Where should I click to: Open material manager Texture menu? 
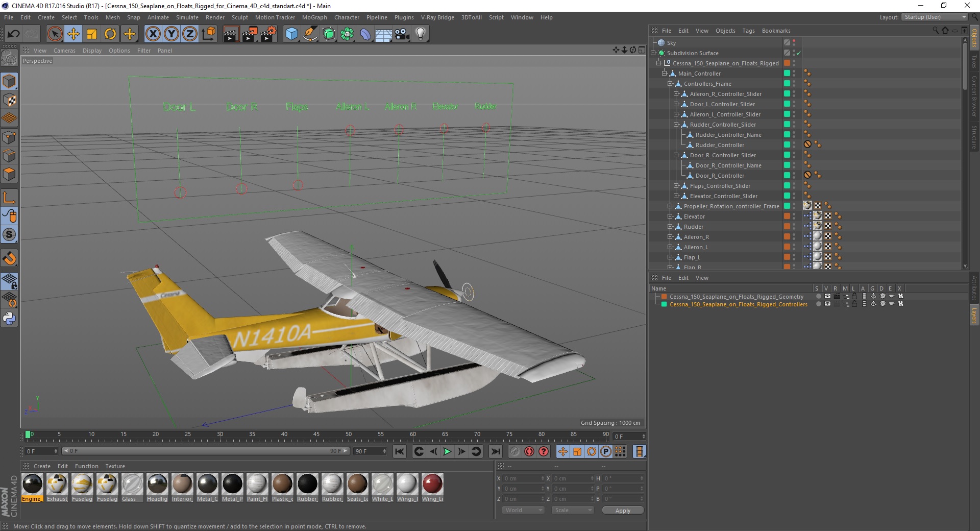click(115, 466)
